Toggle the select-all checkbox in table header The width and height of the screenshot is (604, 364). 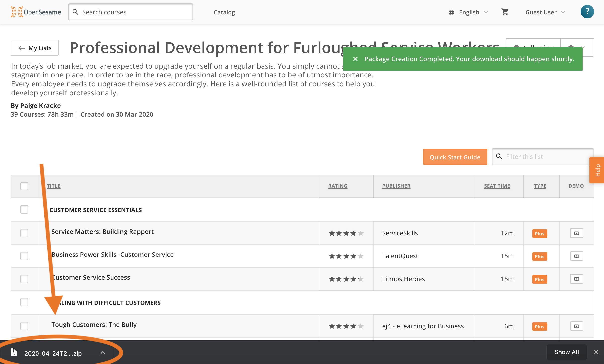(24, 186)
